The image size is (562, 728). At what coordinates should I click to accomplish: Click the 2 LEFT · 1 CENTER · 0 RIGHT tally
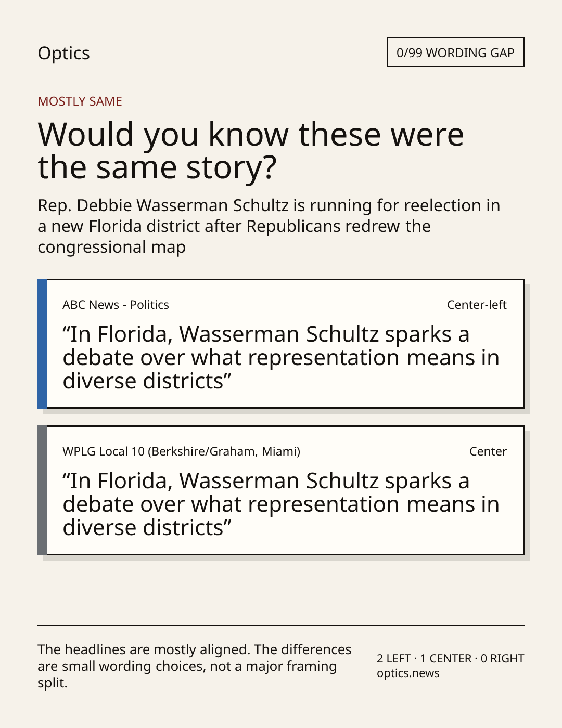[x=450, y=658]
